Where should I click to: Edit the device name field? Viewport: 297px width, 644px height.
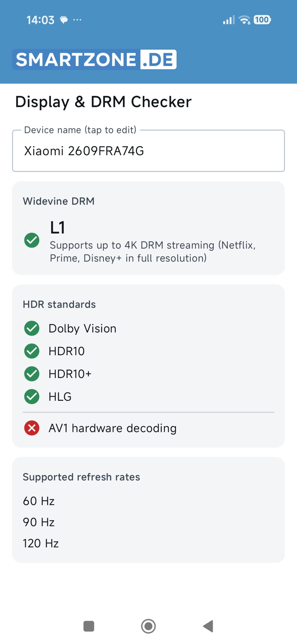pyautogui.click(x=148, y=151)
